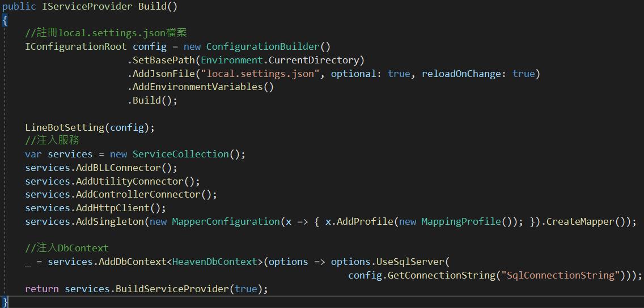
Task: Click ServiceCollection class name
Action: pos(180,154)
